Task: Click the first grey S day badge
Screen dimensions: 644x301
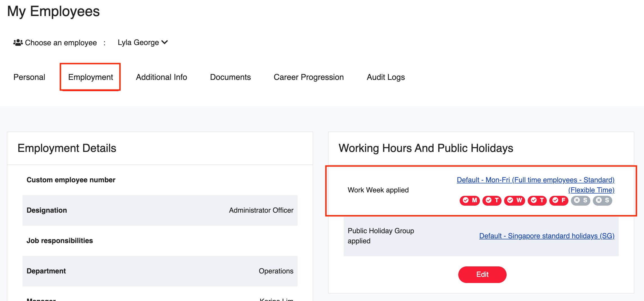Action: [x=580, y=200]
